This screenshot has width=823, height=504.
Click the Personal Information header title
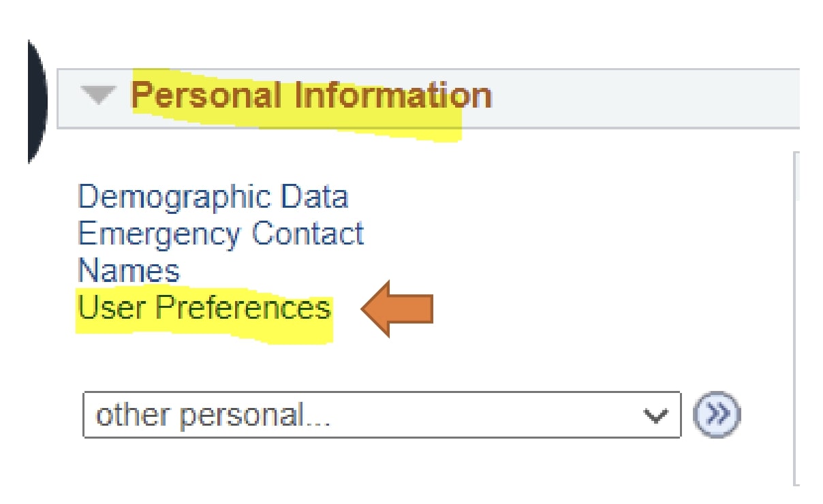point(311,95)
